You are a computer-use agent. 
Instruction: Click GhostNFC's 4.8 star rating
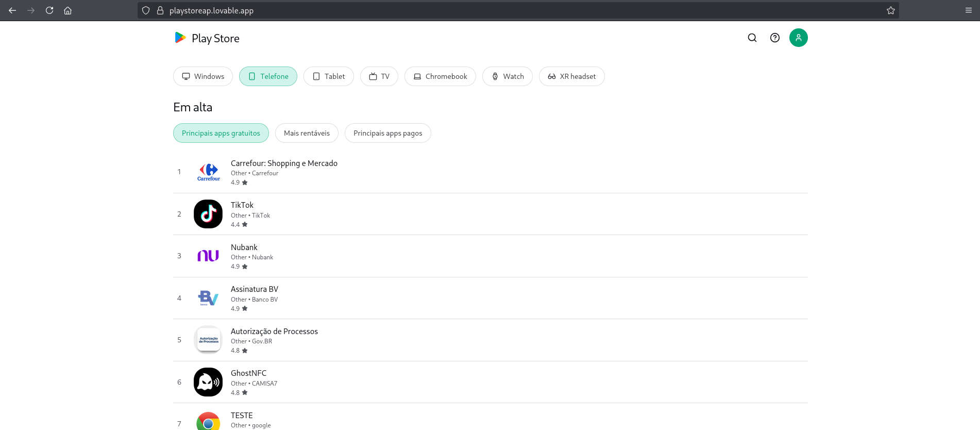pos(239,393)
